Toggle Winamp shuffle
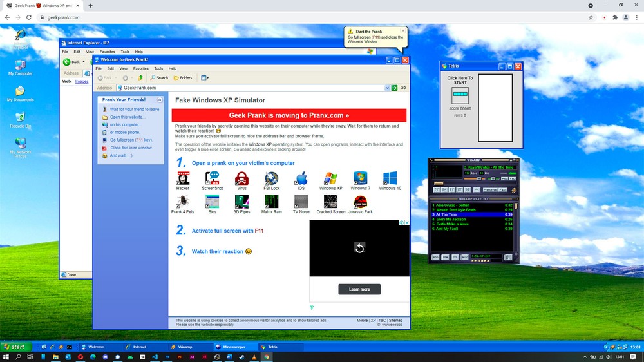Viewport: 644px width, 362px height. point(490,190)
